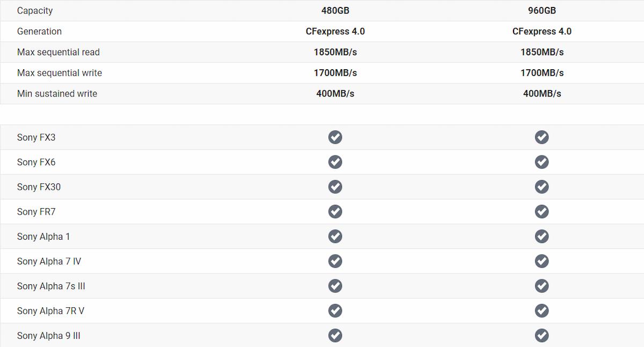Click "1850MB/s" read speed for 480GB
Screen dimensions: 644x347
(x=335, y=52)
